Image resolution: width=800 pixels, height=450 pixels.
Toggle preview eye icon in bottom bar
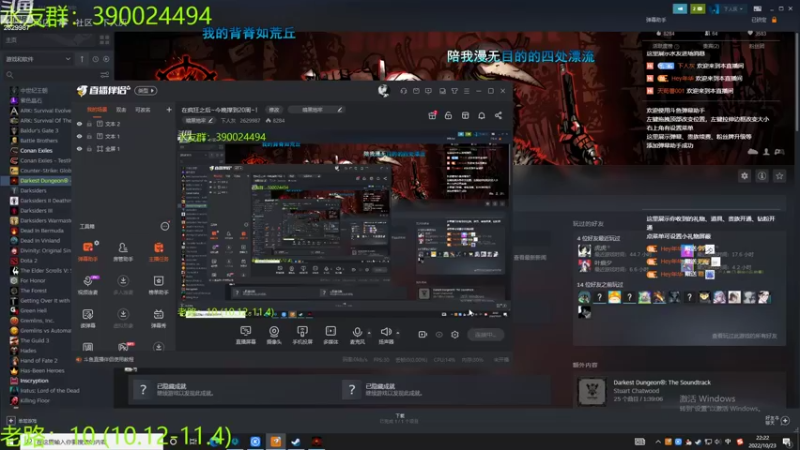coord(439,335)
